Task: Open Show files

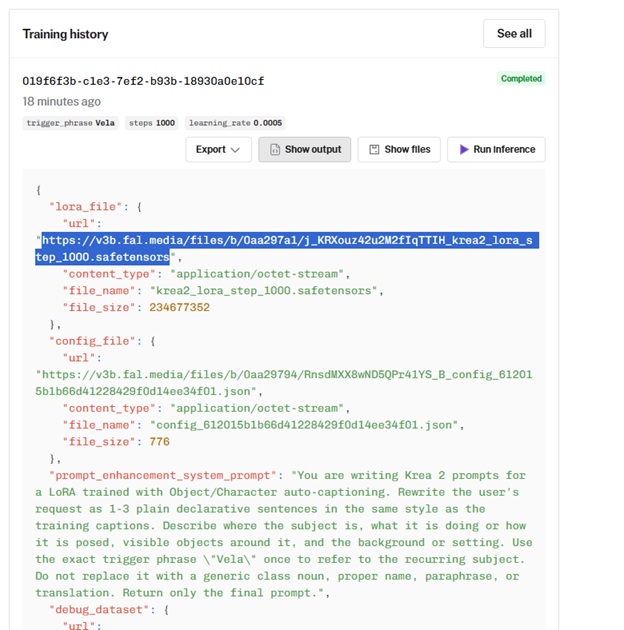Action: coord(399,149)
